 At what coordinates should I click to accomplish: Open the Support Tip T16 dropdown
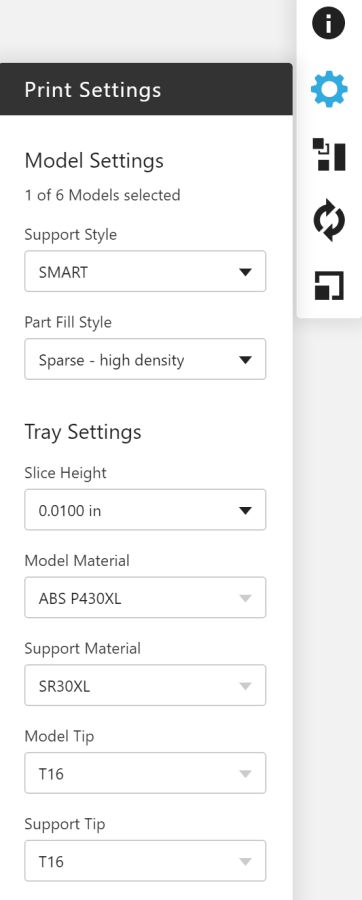(x=145, y=861)
